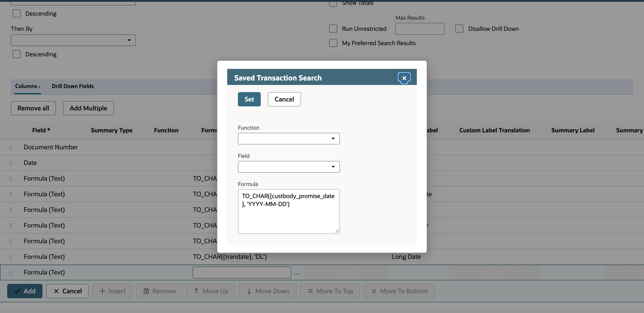The width and height of the screenshot is (644, 313).
Task: Click the Add Multiple button
Action: click(89, 108)
